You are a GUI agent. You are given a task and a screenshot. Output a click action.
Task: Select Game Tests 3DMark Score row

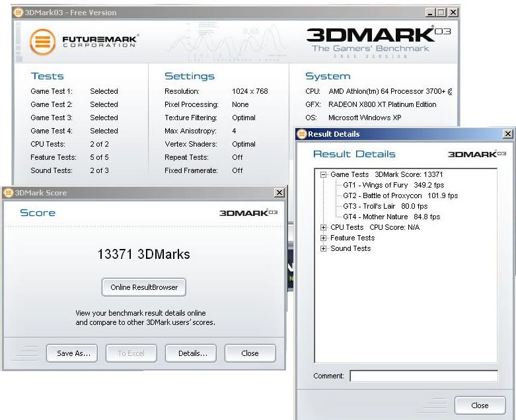point(387,174)
